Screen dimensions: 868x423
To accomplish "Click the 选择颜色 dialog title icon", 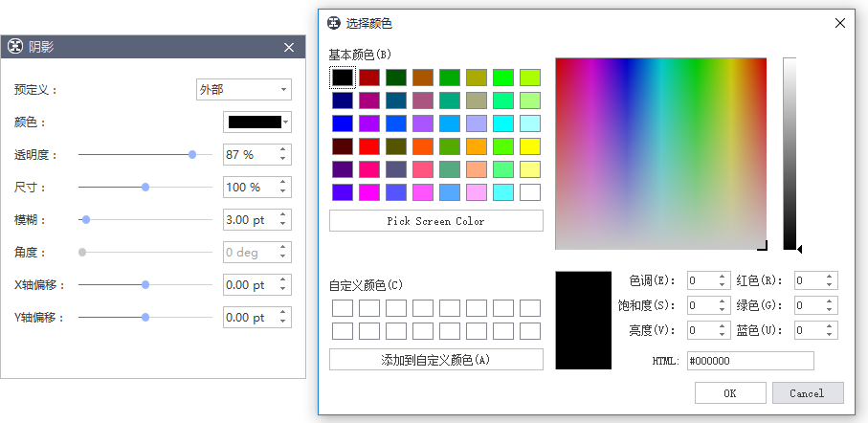I will point(334,23).
